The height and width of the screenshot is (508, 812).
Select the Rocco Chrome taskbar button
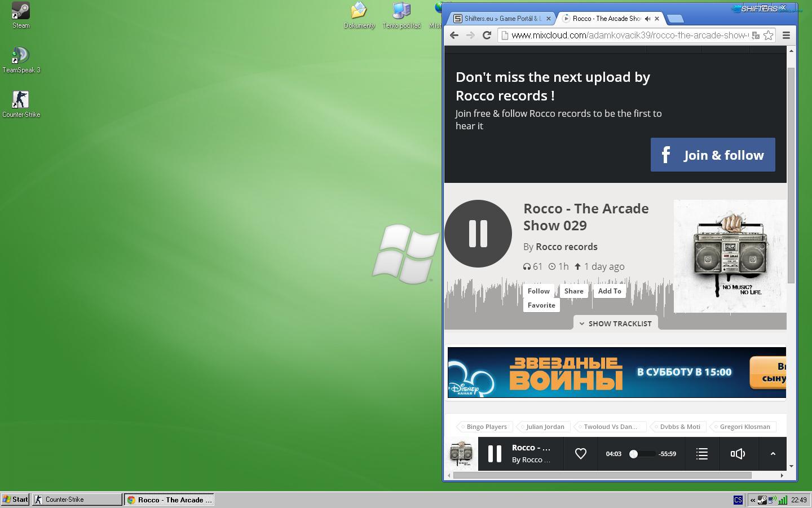coord(169,500)
